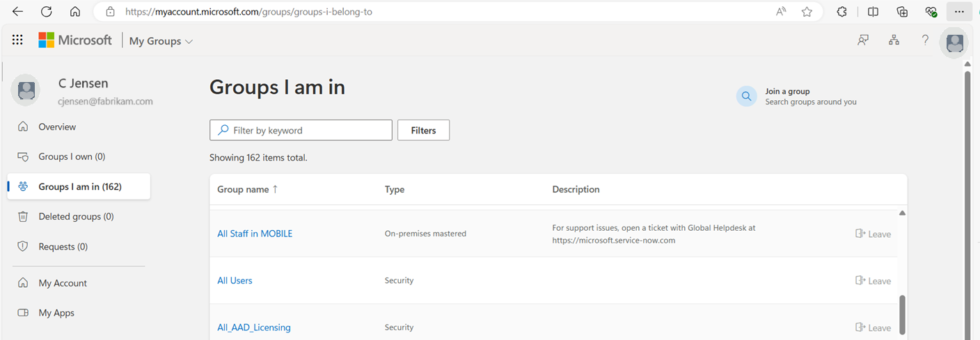
Task: Open the account profile picture menu
Action: pyautogui.click(x=954, y=42)
